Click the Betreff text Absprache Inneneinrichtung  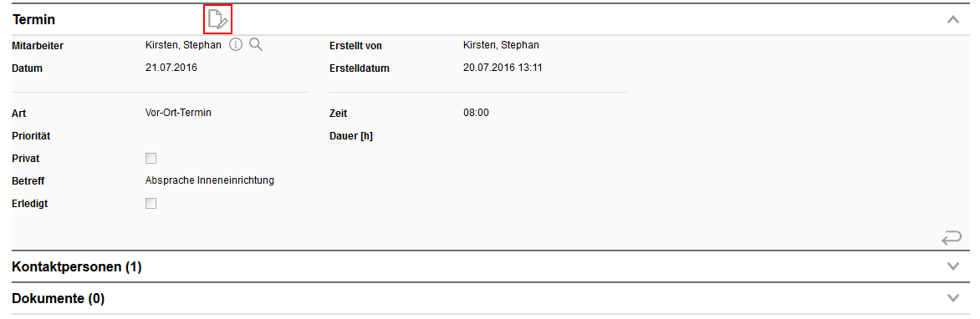210,180
